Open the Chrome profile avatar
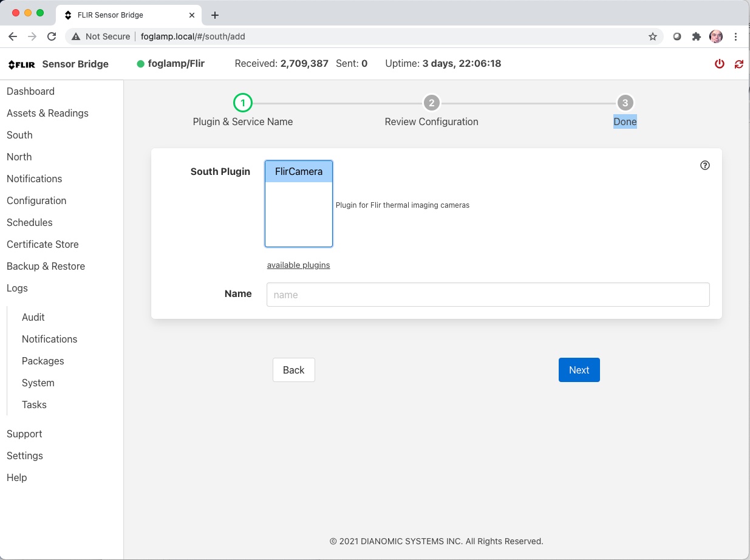 point(716,36)
